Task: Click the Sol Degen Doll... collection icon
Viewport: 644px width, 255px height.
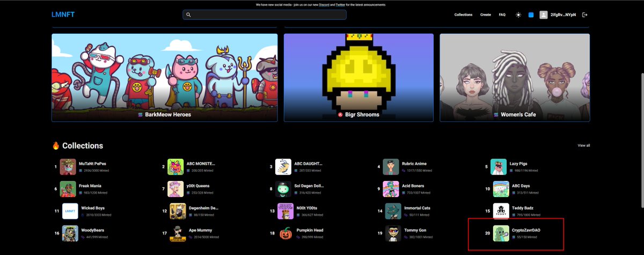Action: [283, 189]
